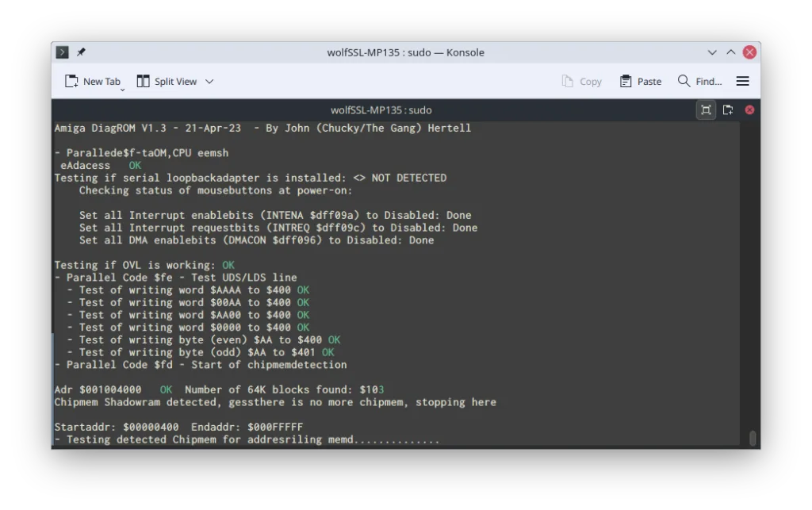The image size is (812, 510).
Task: Click the terminal scrollbar handle
Action: [753, 438]
